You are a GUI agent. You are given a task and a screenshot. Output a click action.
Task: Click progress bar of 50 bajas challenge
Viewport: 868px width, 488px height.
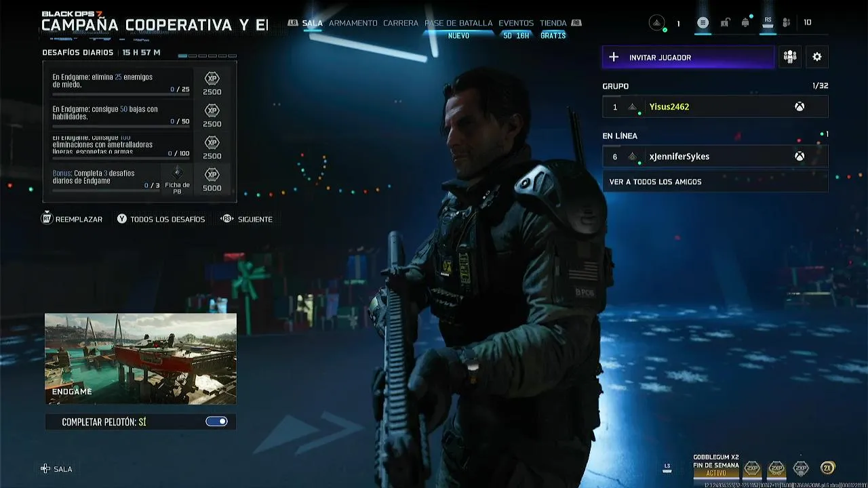point(121,125)
